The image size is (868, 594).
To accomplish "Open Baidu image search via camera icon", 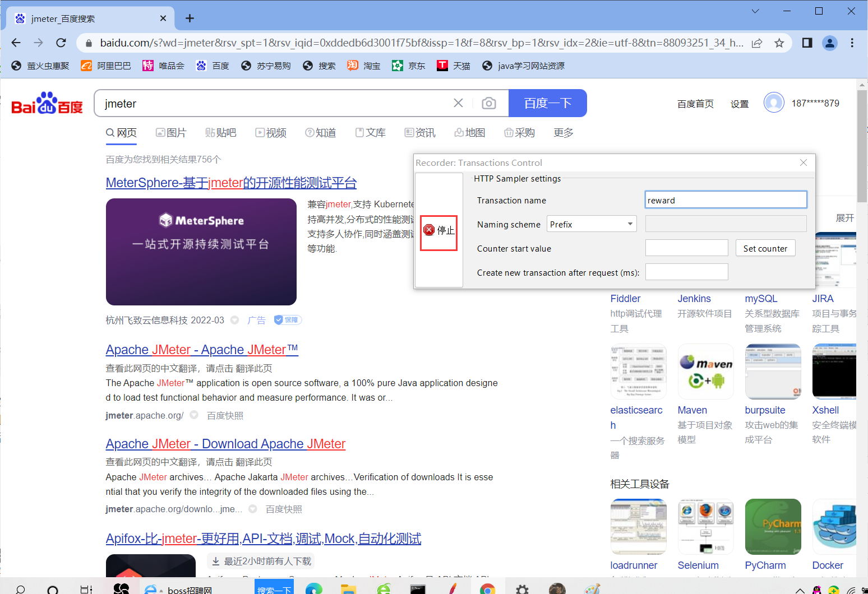I will [x=488, y=103].
